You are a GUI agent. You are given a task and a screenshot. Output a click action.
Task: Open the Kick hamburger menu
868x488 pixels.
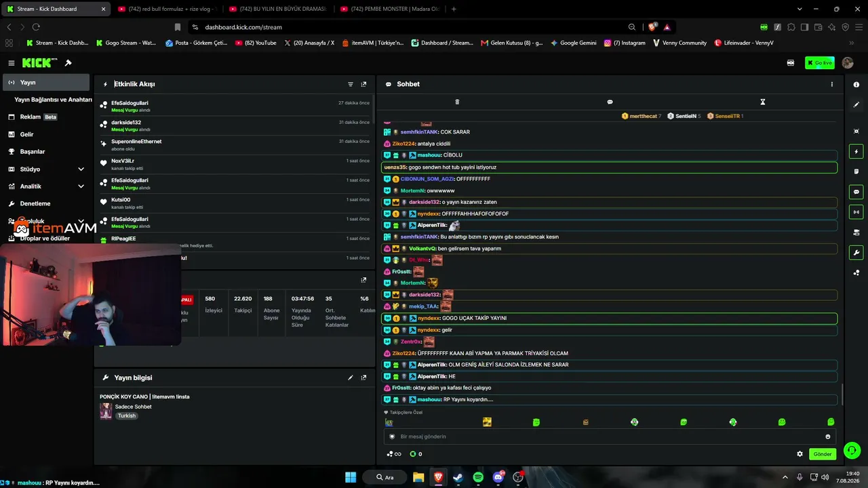coord(12,63)
